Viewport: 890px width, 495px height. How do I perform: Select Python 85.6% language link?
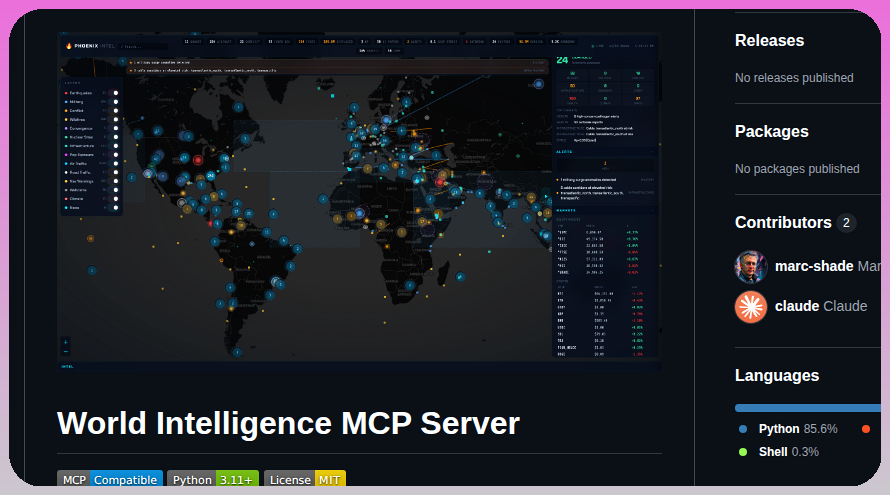(x=798, y=429)
